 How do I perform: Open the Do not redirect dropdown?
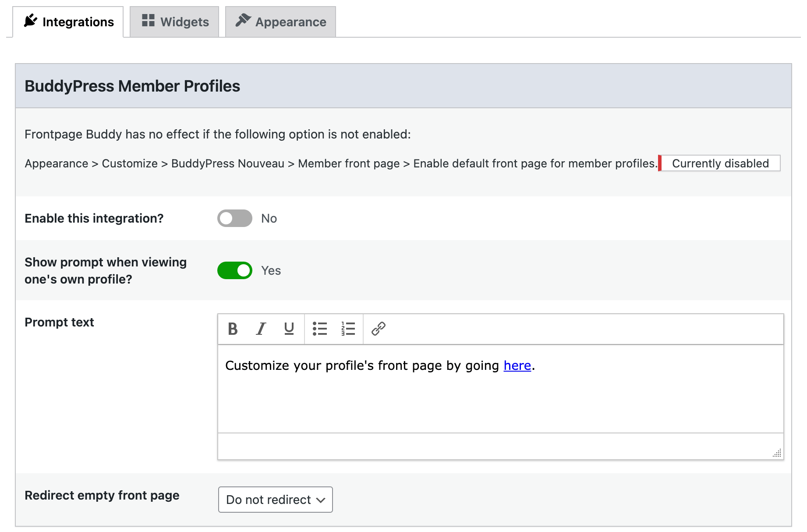276,500
